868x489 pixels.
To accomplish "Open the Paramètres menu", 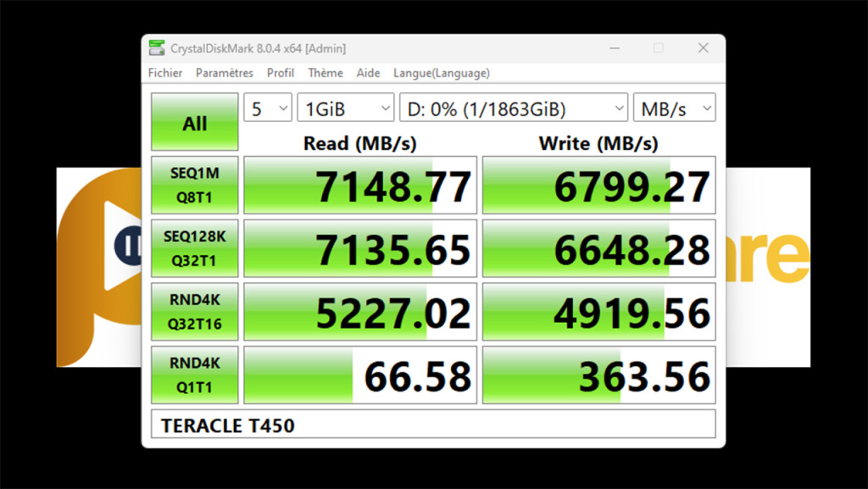I will (x=224, y=73).
